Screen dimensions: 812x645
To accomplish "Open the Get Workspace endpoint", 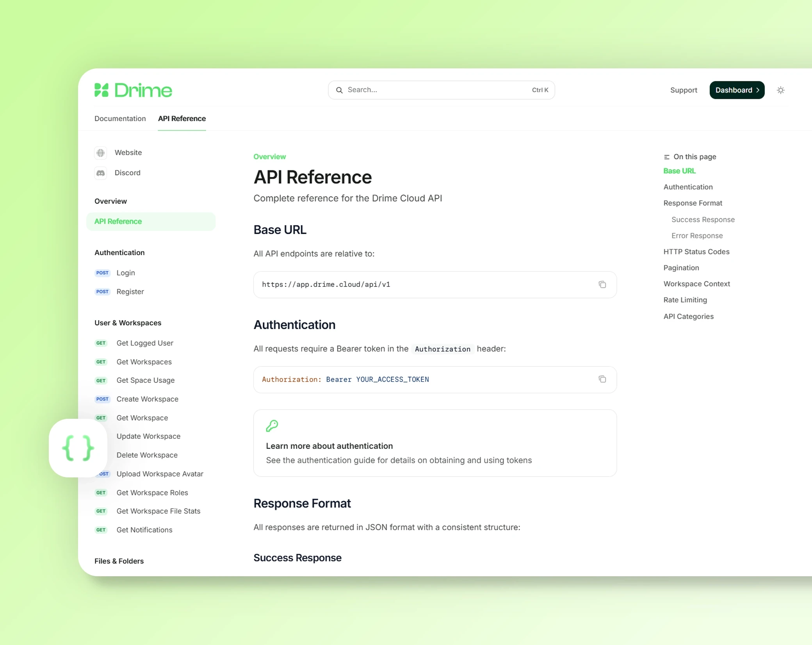I will (142, 418).
